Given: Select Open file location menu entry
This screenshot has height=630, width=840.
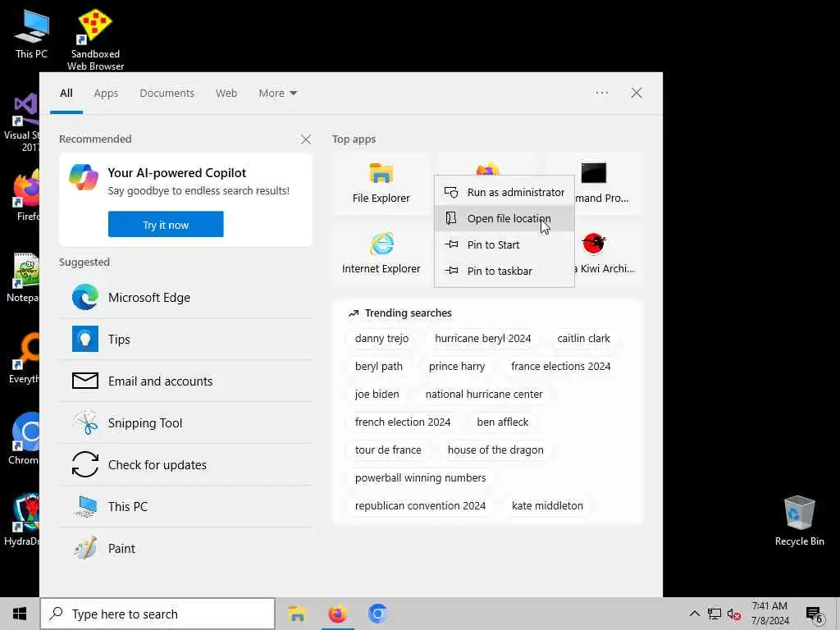Looking at the screenshot, I should 504,218.
